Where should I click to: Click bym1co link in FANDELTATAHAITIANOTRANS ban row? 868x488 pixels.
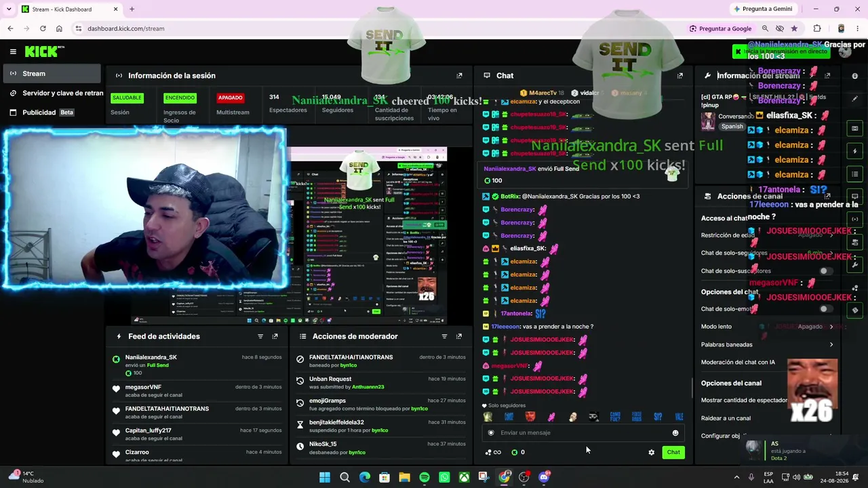tap(348, 365)
